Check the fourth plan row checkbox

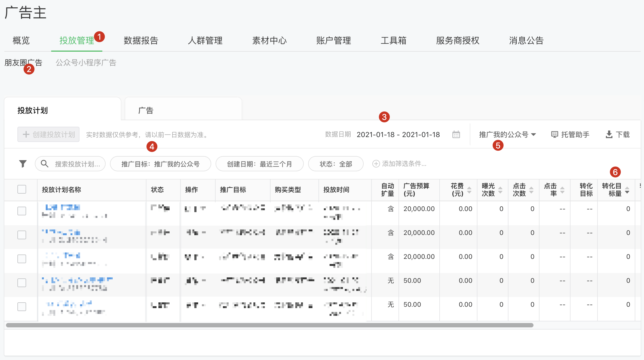[x=22, y=283]
